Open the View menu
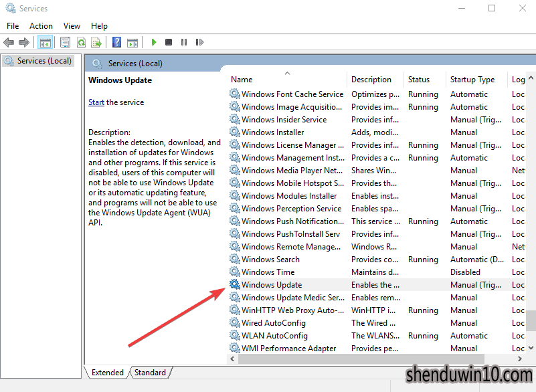The height and width of the screenshot is (392, 536). point(72,26)
